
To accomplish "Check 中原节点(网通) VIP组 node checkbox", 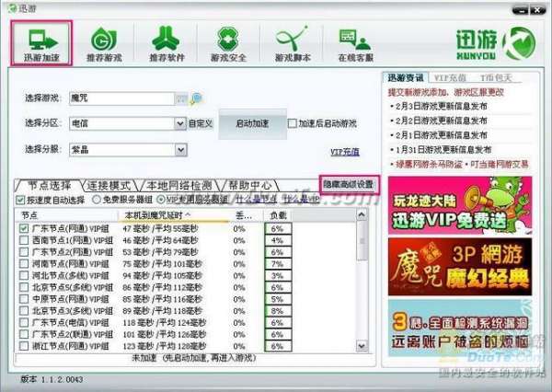I will pyautogui.click(x=24, y=299).
